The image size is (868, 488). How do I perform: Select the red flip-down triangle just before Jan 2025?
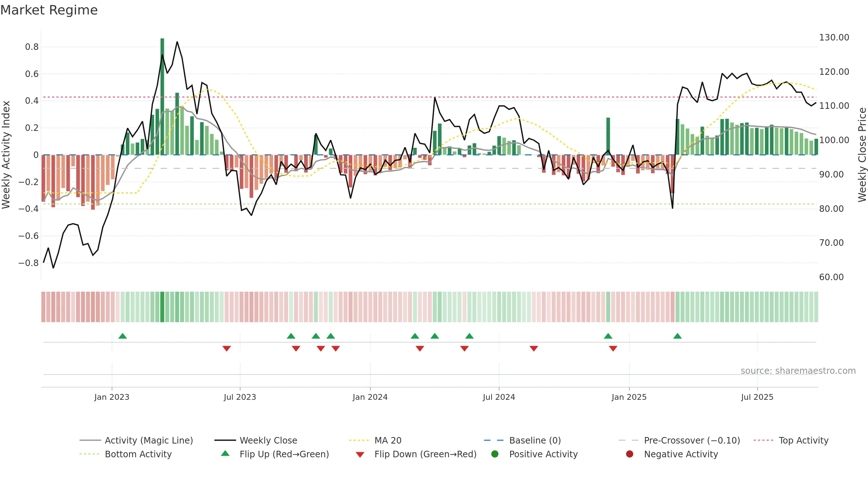(x=613, y=348)
